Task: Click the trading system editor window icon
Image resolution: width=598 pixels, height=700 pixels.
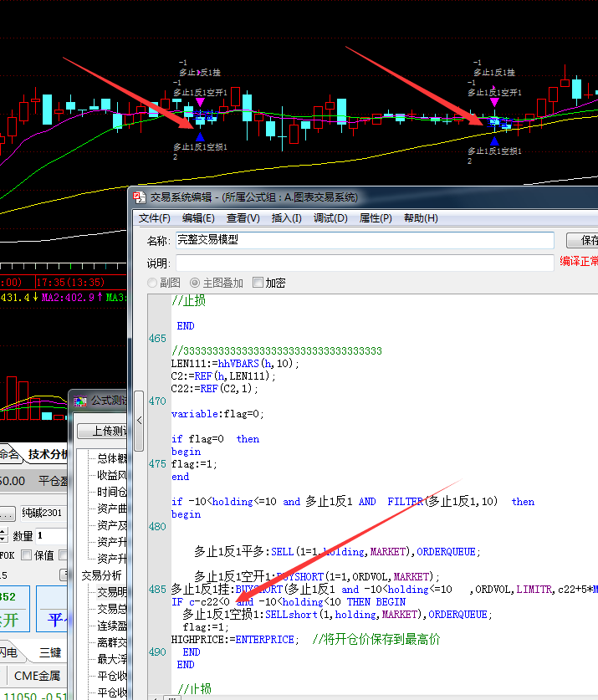Action: coord(140,197)
